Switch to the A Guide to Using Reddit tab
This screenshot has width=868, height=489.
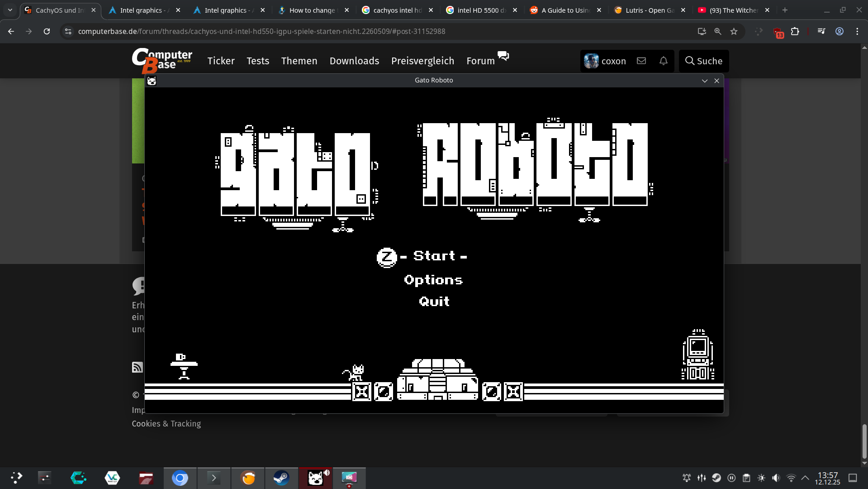(566, 10)
